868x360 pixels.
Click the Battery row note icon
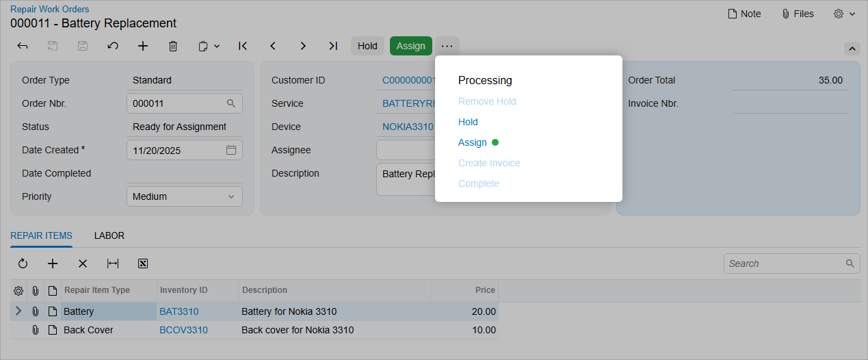[x=53, y=311]
